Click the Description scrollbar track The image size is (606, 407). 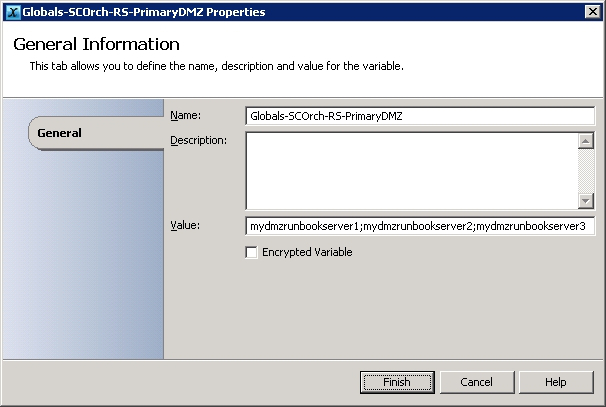tap(586, 171)
